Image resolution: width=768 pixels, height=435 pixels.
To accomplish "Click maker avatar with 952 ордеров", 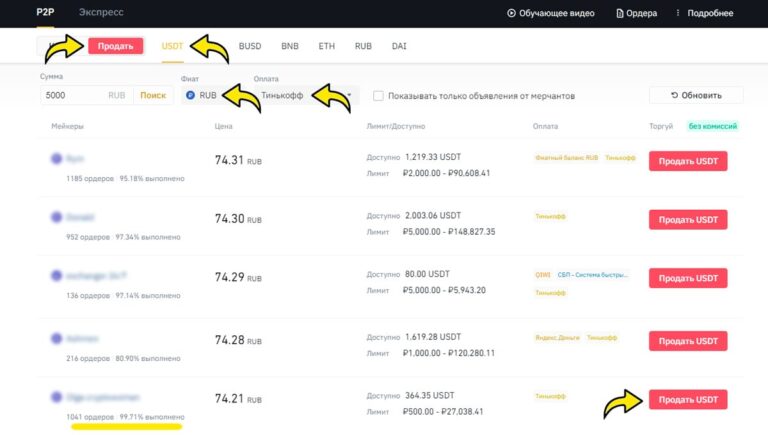I will click(x=56, y=217).
